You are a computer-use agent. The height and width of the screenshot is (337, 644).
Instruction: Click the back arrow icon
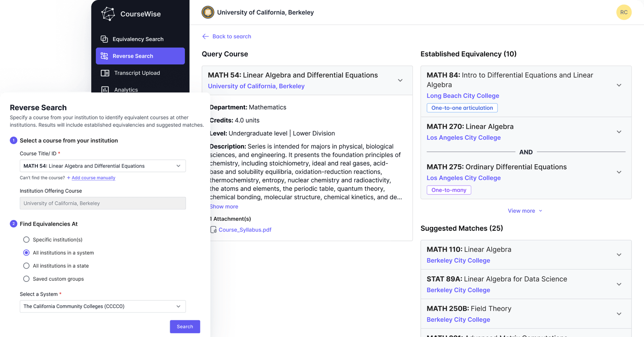pos(205,37)
